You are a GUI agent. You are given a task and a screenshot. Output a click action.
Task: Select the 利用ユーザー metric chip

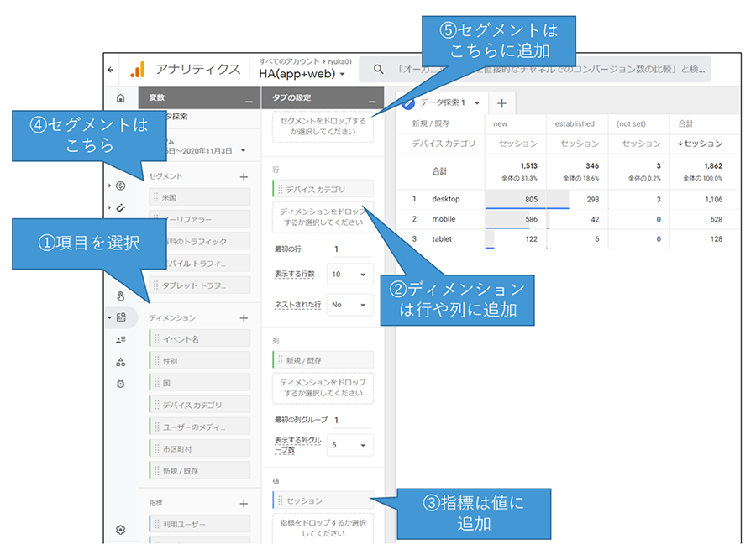point(200,525)
